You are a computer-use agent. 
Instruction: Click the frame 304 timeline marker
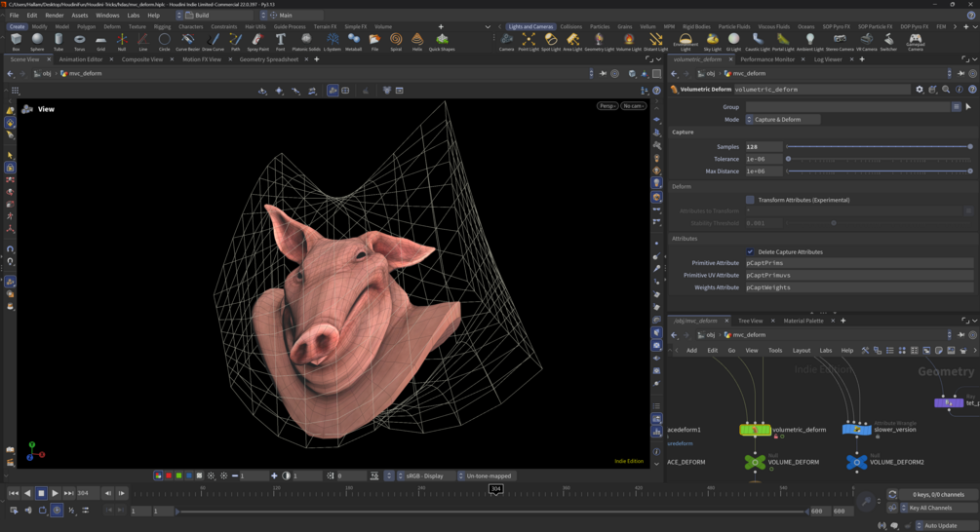click(x=495, y=489)
